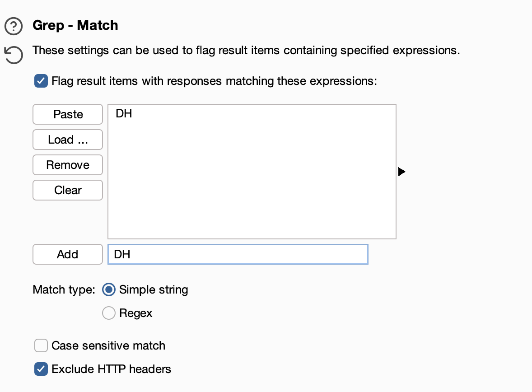Enable Case sensitive match checkbox
The height and width of the screenshot is (392, 532).
41,345
